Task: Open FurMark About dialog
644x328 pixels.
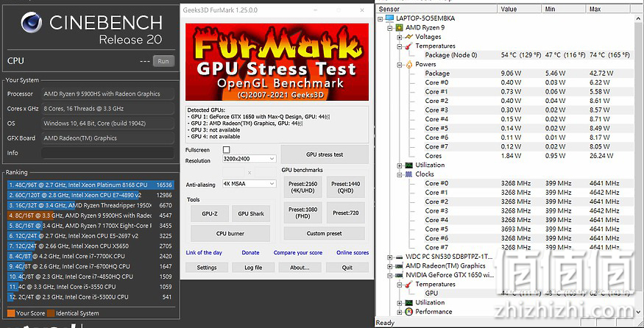Action: point(300,267)
